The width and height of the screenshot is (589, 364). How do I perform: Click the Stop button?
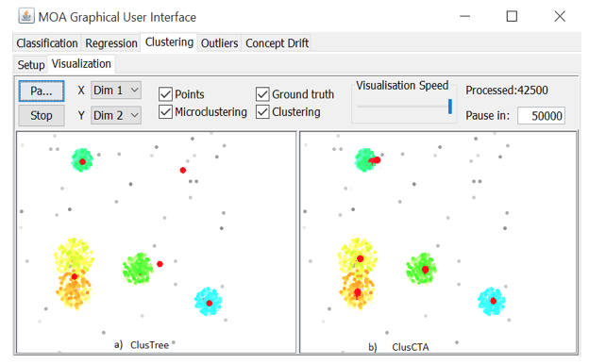tap(42, 116)
